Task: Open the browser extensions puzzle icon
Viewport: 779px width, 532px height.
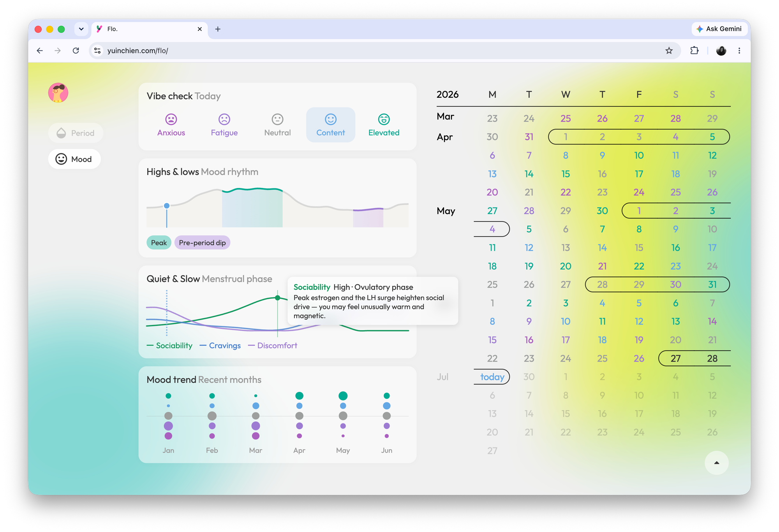Action: point(694,51)
